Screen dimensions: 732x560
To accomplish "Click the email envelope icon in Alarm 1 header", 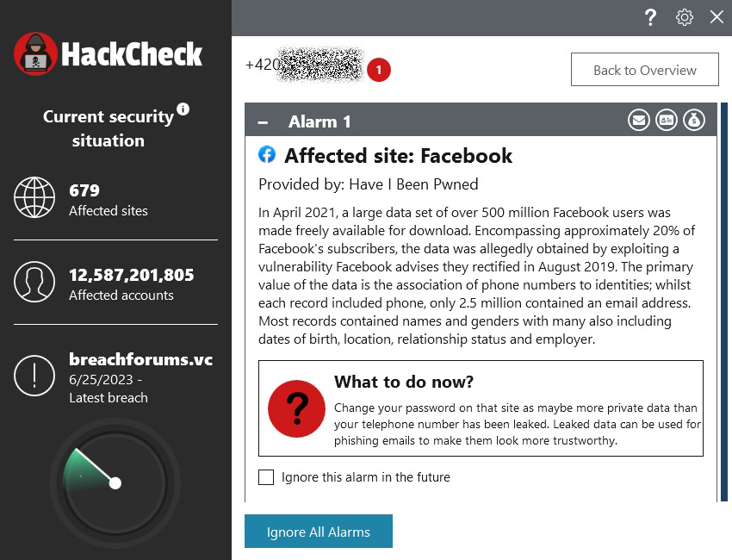I will [639, 121].
